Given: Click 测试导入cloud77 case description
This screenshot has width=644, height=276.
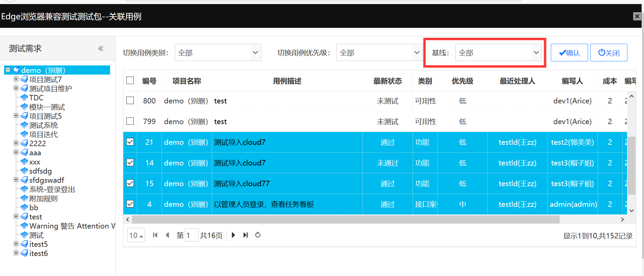Looking at the screenshot, I should click(242, 183).
